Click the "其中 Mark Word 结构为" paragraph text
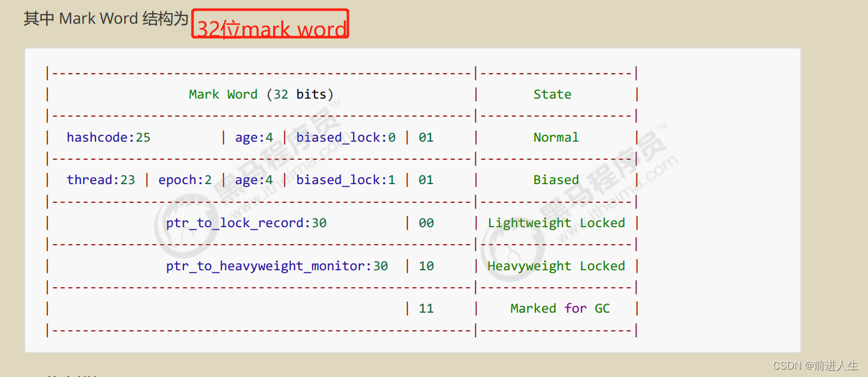The width and height of the screenshot is (868, 377). point(106,19)
